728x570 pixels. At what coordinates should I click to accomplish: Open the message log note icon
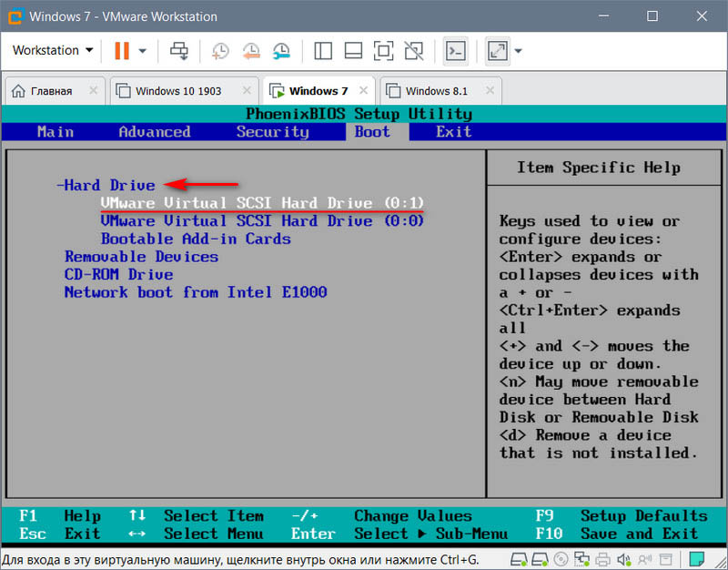pos(696,559)
